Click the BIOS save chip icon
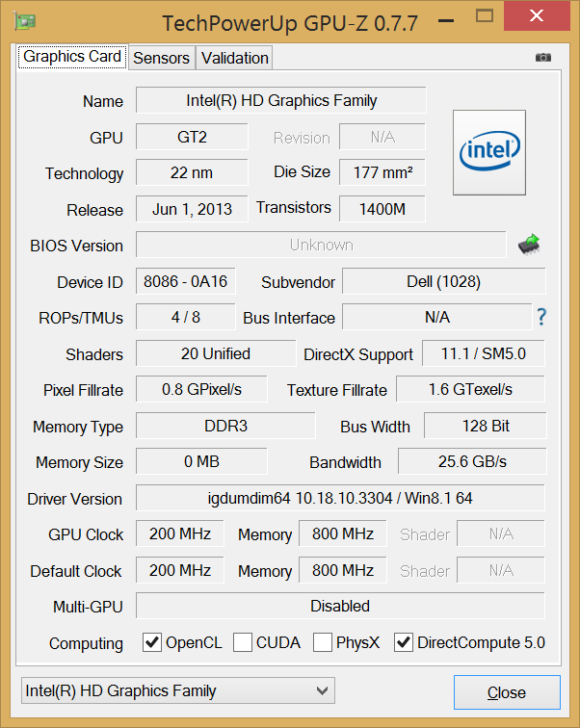The image size is (580, 728). tap(529, 245)
